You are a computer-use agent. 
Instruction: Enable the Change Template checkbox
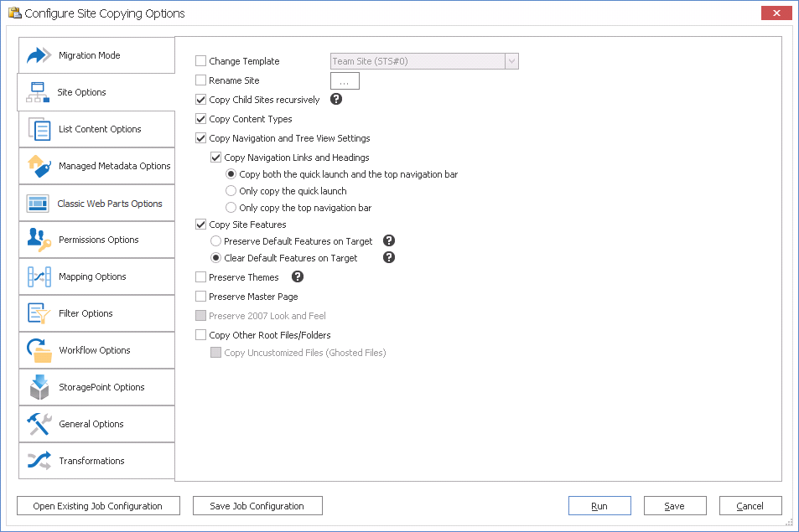[x=200, y=61]
